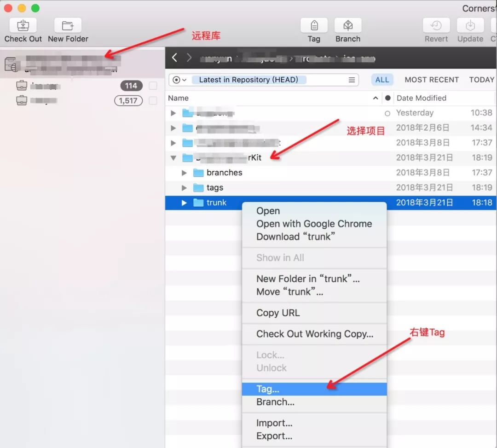Click the Latest in Repository (HEAD) field

click(x=264, y=80)
